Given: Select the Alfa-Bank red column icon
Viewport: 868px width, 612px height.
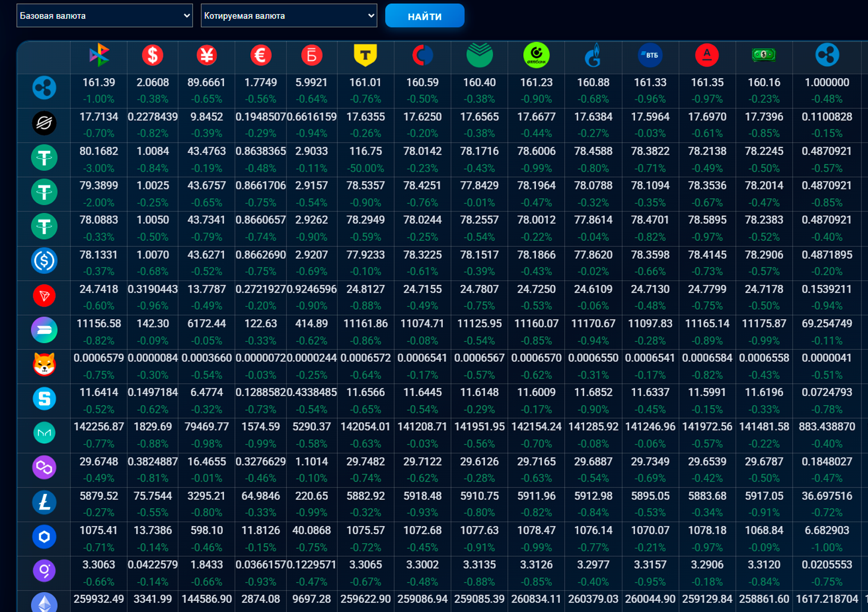Looking at the screenshot, I should pos(707,55).
